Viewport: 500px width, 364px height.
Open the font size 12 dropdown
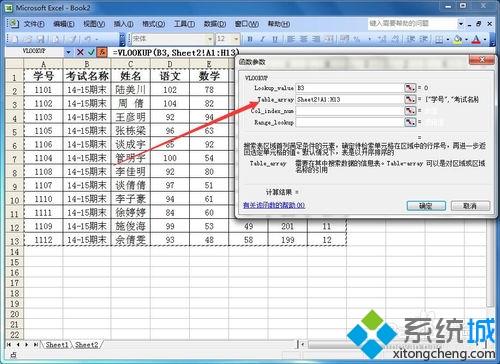(236, 39)
